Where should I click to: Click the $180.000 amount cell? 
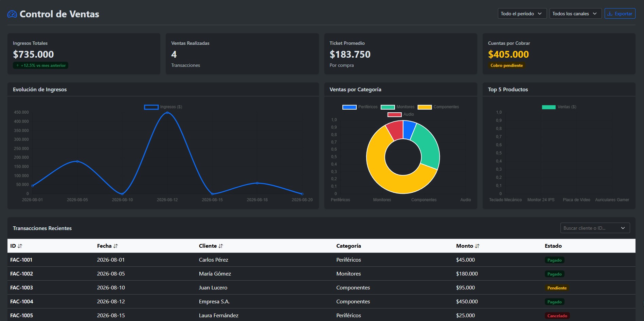click(467, 274)
